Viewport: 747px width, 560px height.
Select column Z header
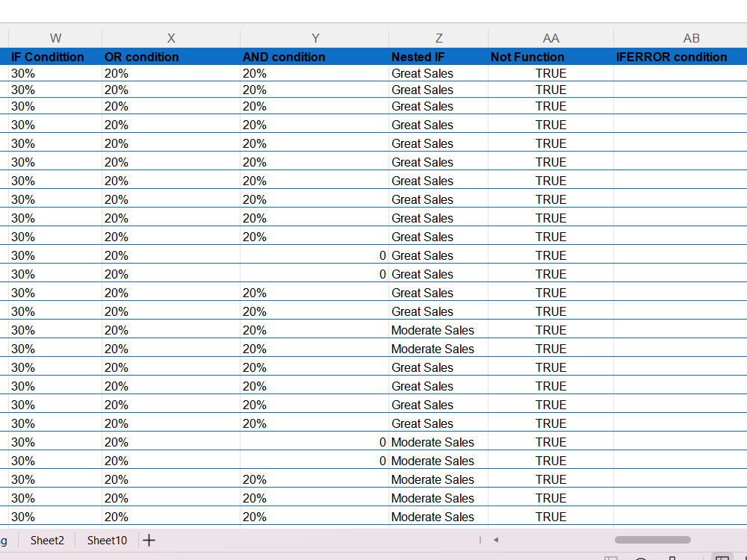pos(438,38)
